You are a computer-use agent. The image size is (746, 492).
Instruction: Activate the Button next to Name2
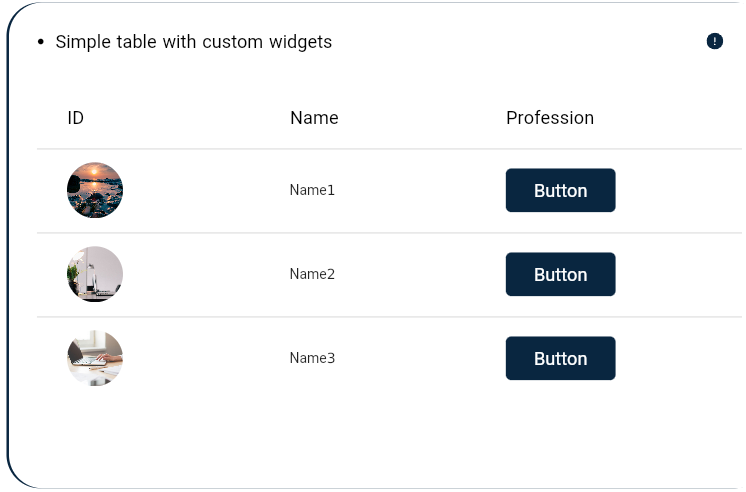(560, 274)
